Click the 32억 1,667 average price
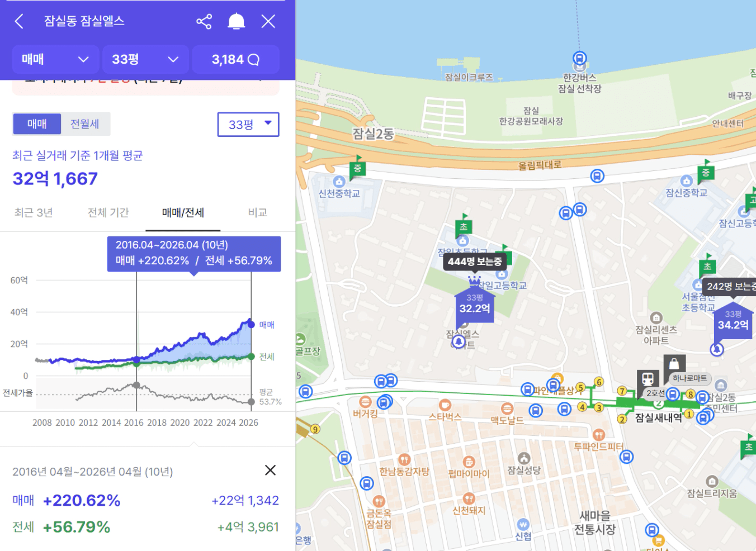756x551 pixels. coord(55,179)
